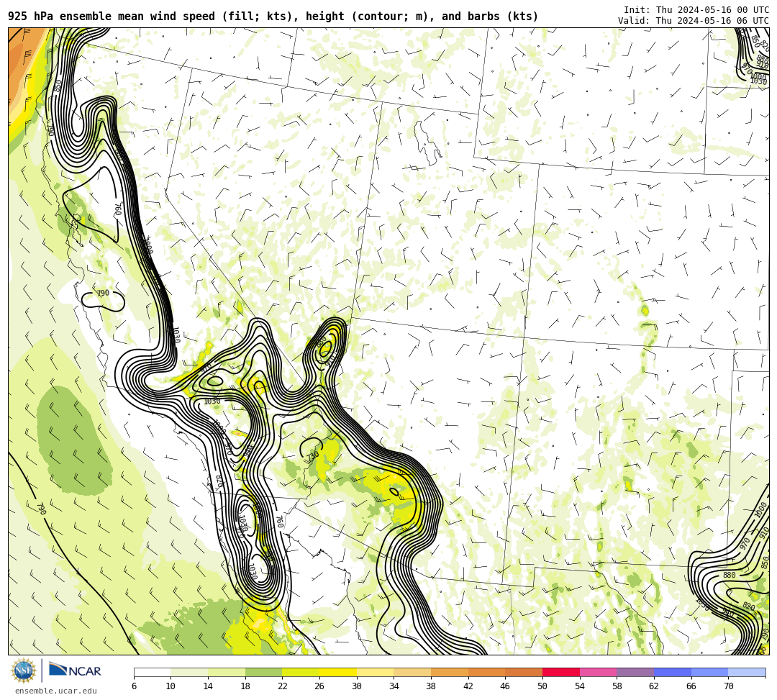The width and height of the screenshot is (777, 700).
Task: Pick the dark orange 46–50 kts colorbar swatch
Action: [524, 672]
